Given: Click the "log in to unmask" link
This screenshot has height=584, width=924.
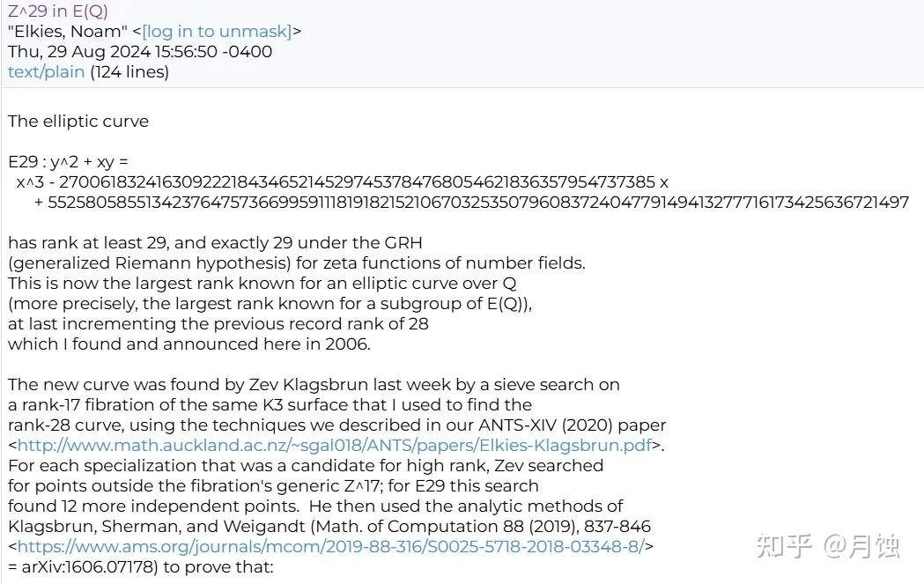Looking at the screenshot, I should (x=217, y=31).
